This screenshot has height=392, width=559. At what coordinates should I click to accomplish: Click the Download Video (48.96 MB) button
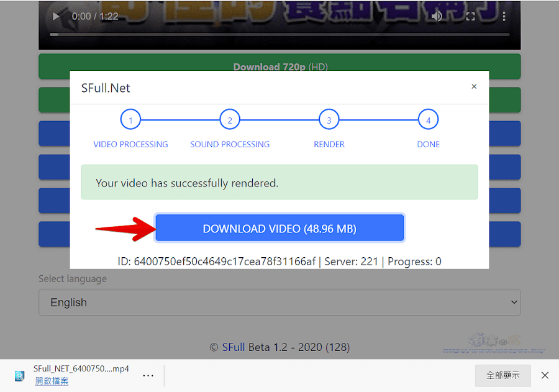tap(279, 228)
